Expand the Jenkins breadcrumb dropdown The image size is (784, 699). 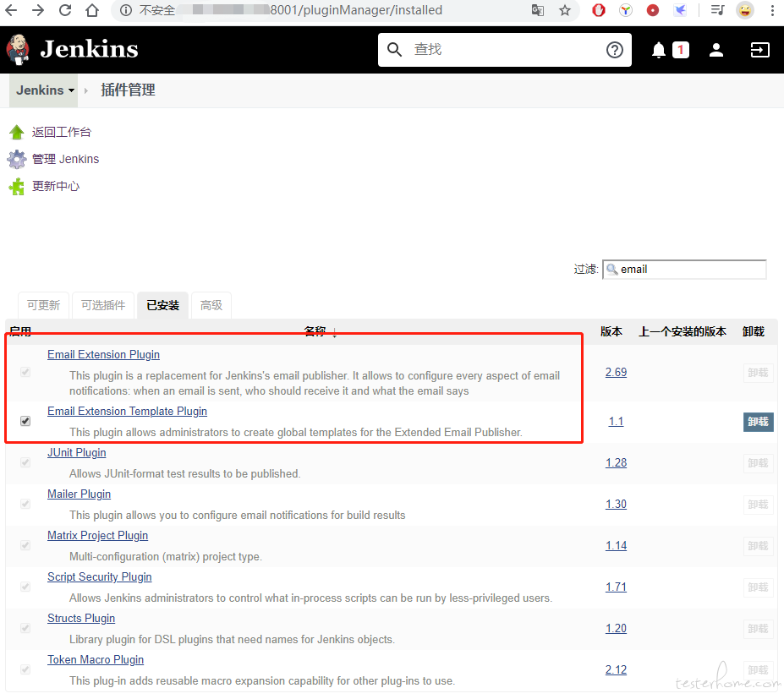[72, 90]
